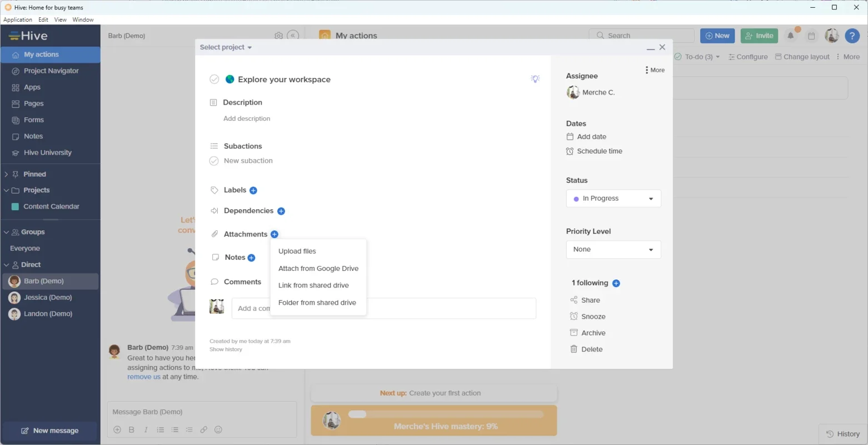Screen dimensions: 868x445
Task: Archive the action
Action: (587, 333)
